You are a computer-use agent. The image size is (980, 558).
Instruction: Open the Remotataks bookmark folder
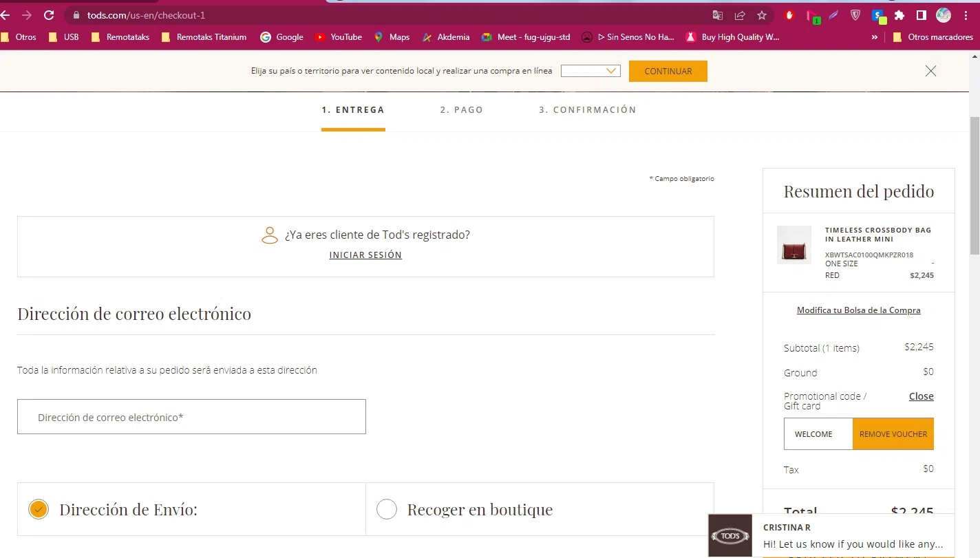pyautogui.click(x=120, y=37)
